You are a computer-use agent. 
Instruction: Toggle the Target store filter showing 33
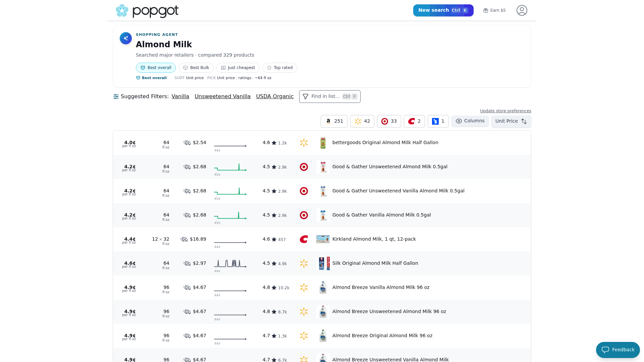tap(389, 121)
